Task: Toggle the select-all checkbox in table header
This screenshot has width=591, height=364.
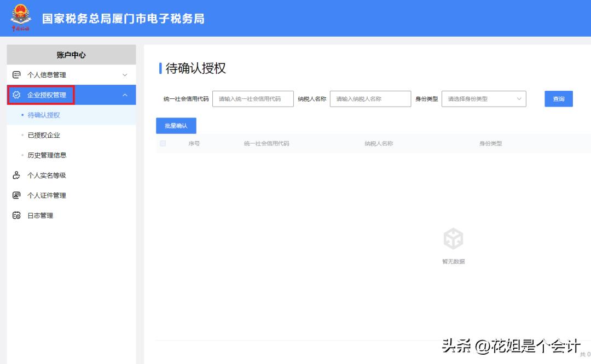Action: point(161,142)
